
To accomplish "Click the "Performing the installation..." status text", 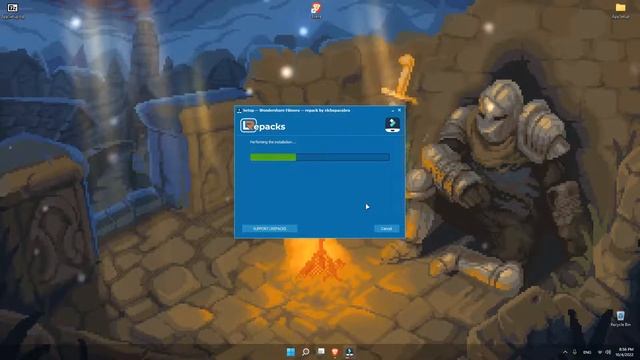I will coord(273,142).
